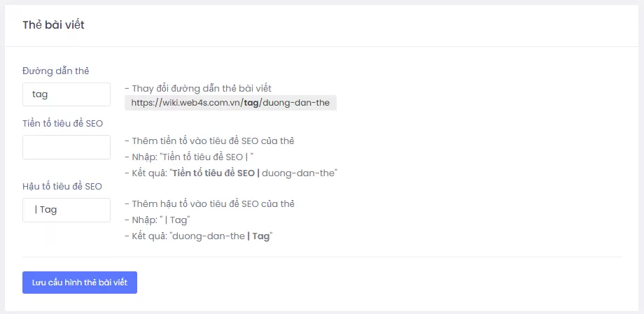Click the wiki.web4s.com.vn example URL

tap(230, 104)
